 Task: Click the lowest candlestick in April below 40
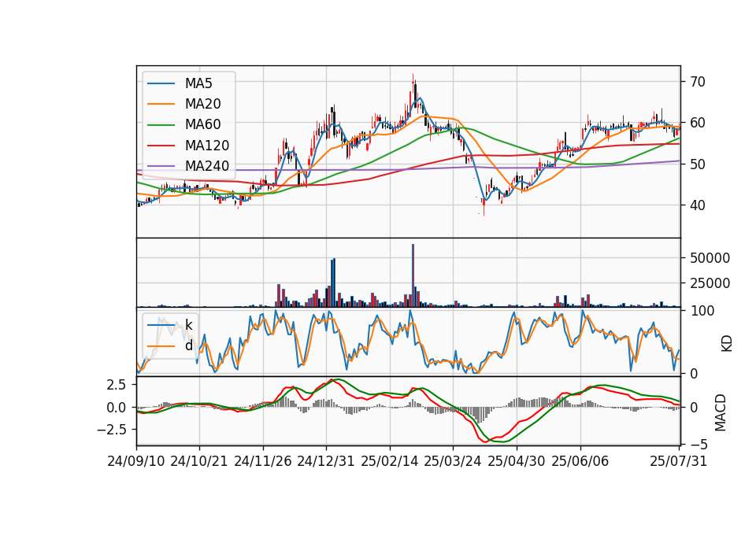484,207
